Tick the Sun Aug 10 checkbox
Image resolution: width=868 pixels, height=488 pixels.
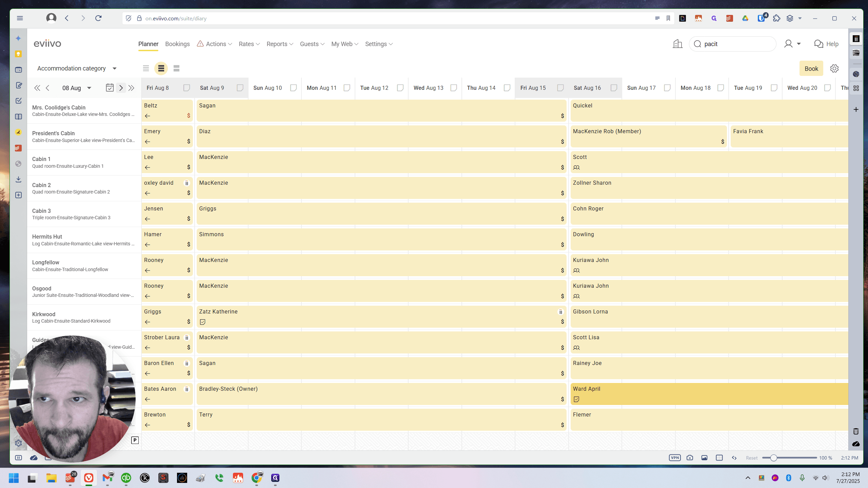293,88
